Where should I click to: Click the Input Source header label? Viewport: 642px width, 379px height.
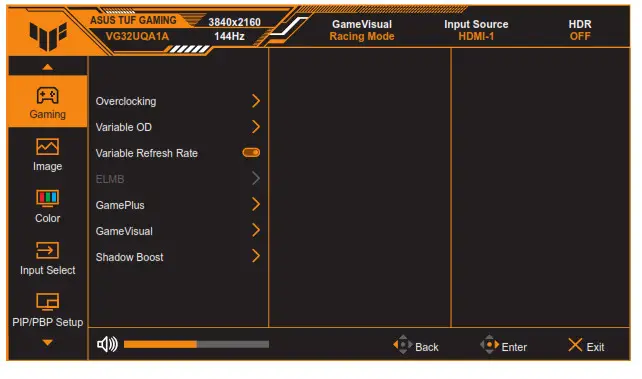point(476,24)
